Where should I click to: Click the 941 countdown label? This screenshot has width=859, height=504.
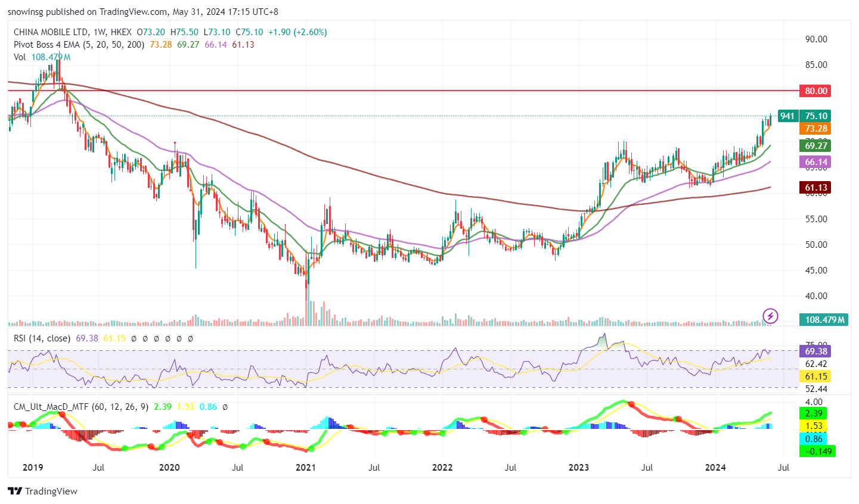787,116
